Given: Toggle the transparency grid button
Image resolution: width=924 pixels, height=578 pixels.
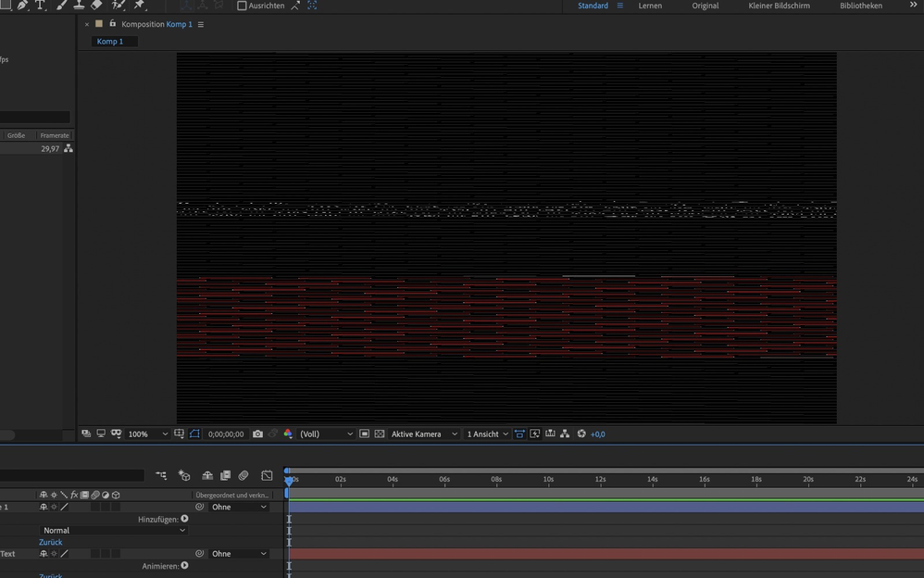Looking at the screenshot, I should [x=380, y=433].
